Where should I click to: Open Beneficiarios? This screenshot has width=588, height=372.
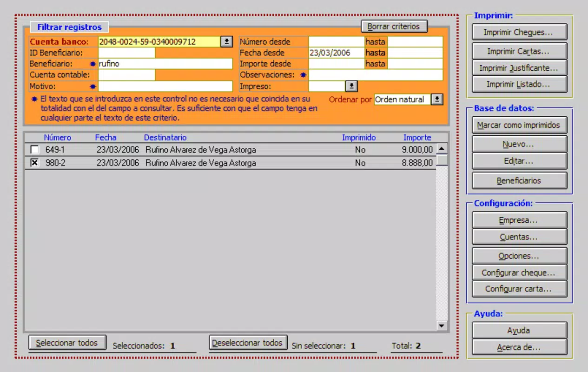pos(519,180)
